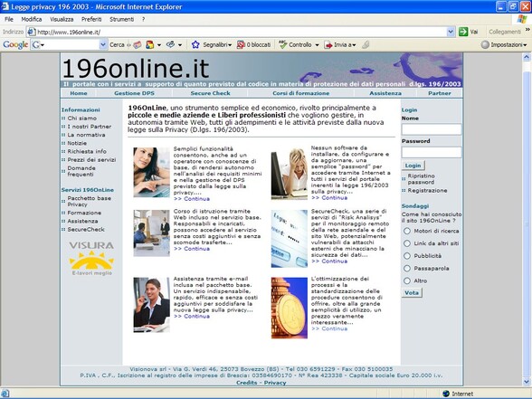This screenshot has height=399, width=532.
Task: Open dropdown arrow next to colorful toolbar icon
Action: coord(159,45)
